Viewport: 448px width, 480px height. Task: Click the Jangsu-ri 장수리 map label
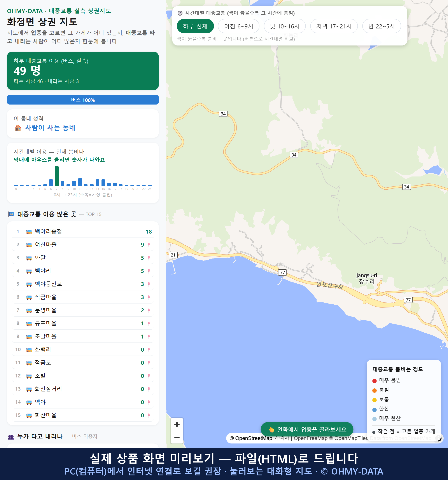[x=366, y=278]
